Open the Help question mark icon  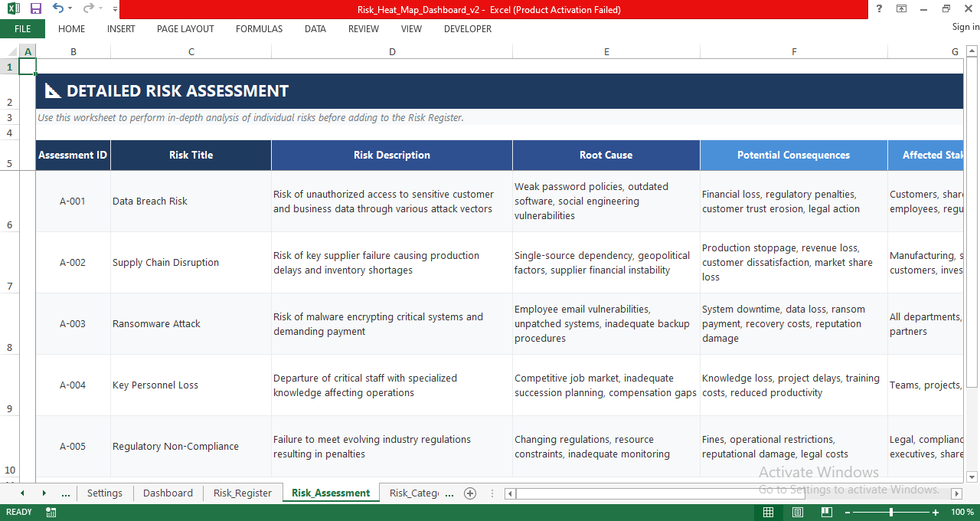(879, 8)
